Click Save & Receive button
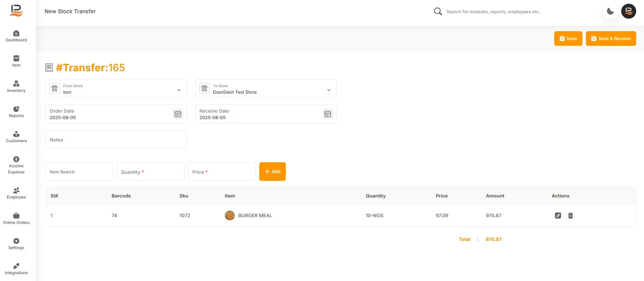 611,38
